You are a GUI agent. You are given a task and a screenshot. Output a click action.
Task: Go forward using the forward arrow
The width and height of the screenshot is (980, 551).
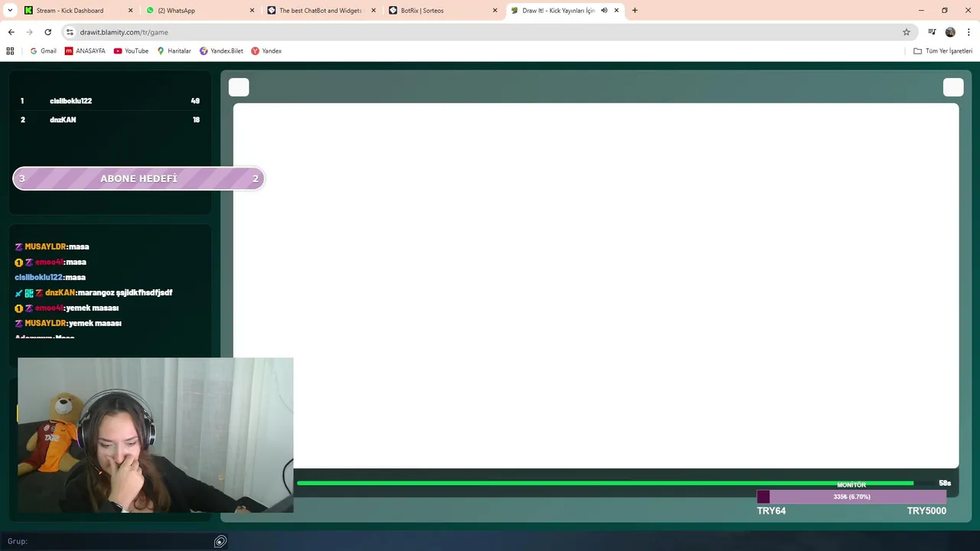point(29,32)
